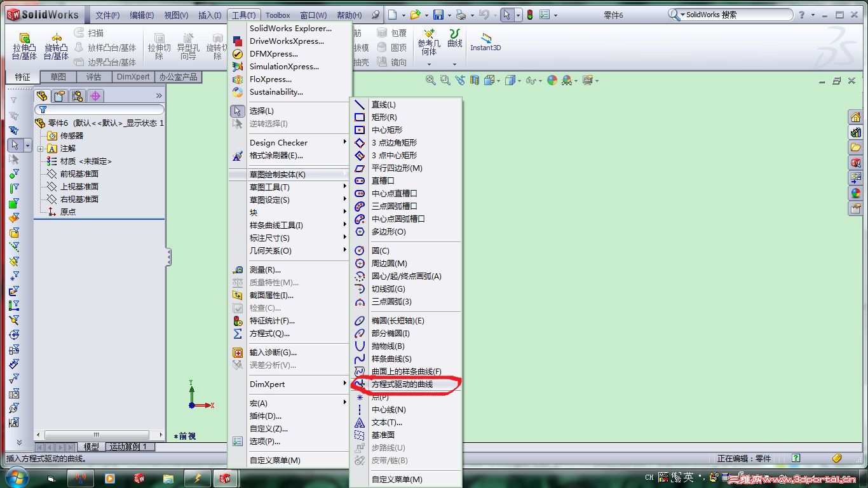The image size is (868, 488).
Task: Click the Edit Appearance color-ball icon
Action: point(552,80)
